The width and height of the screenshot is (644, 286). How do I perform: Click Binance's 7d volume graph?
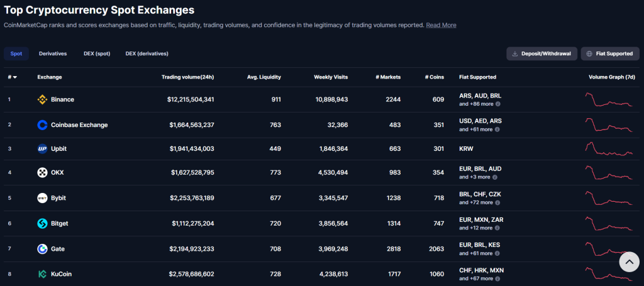coord(608,99)
